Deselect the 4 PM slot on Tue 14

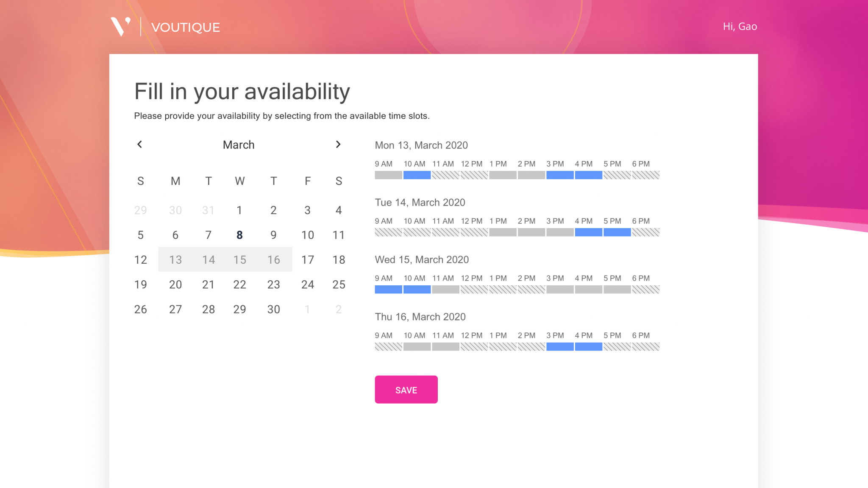(589, 232)
